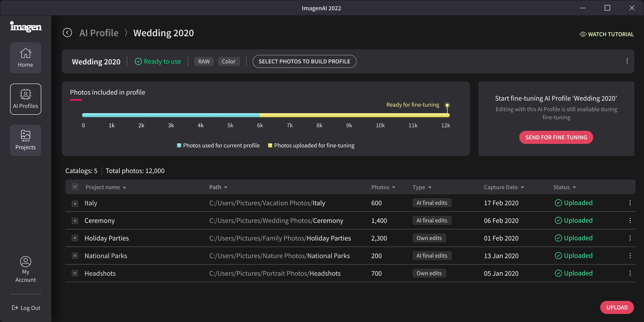Switch to AI Profiles sidebar tab
This screenshot has height=322, width=644.
pos(25,99)
